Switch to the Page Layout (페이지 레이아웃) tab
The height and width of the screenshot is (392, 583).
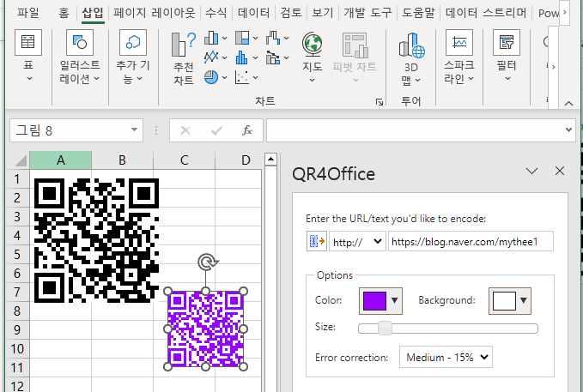pyautogui.click(x=155, y=13)
